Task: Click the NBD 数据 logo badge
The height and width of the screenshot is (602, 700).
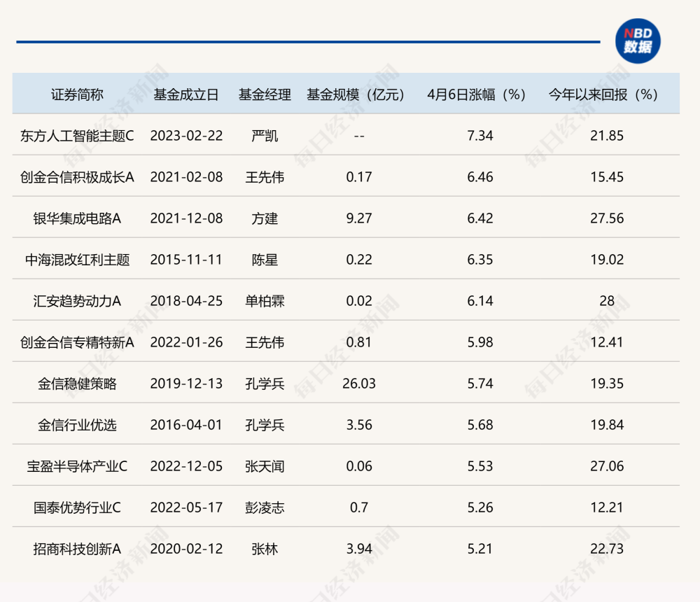Action: 638,41
